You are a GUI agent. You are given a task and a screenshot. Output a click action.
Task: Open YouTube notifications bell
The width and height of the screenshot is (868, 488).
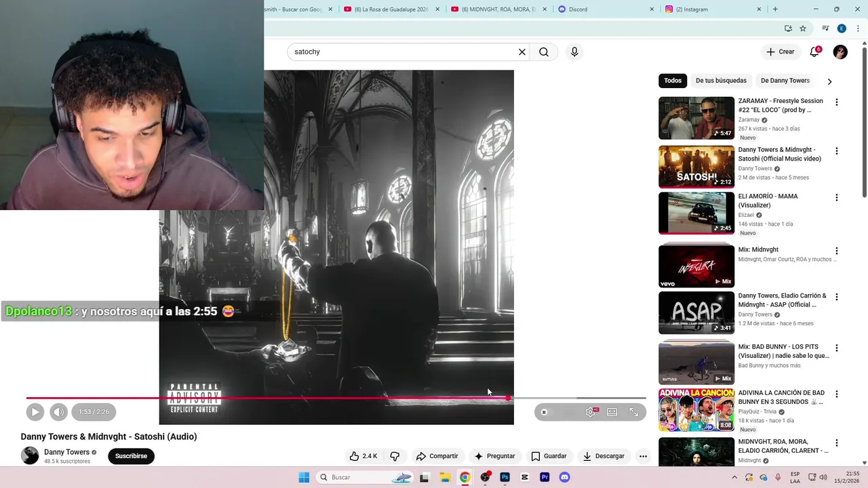[x=814, y=52]
